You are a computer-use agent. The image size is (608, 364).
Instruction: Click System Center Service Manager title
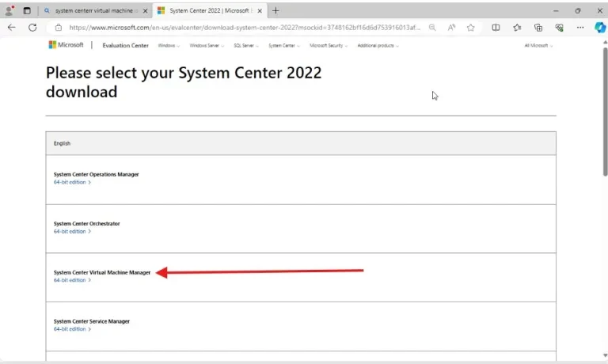[92, 321]
